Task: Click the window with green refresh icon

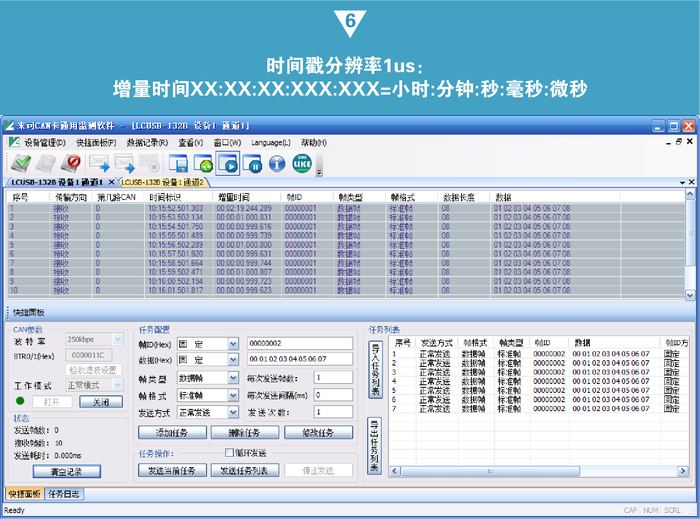Action: click(x=203, y=163)
